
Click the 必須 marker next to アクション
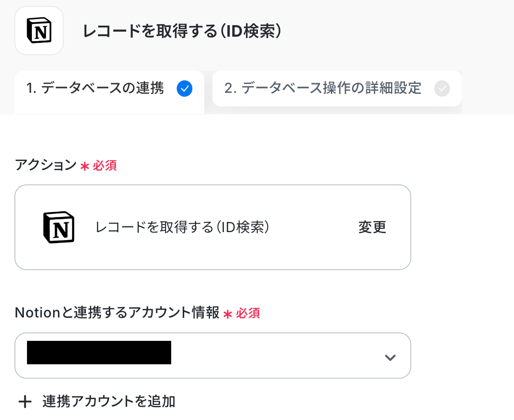tap(105, 166)
